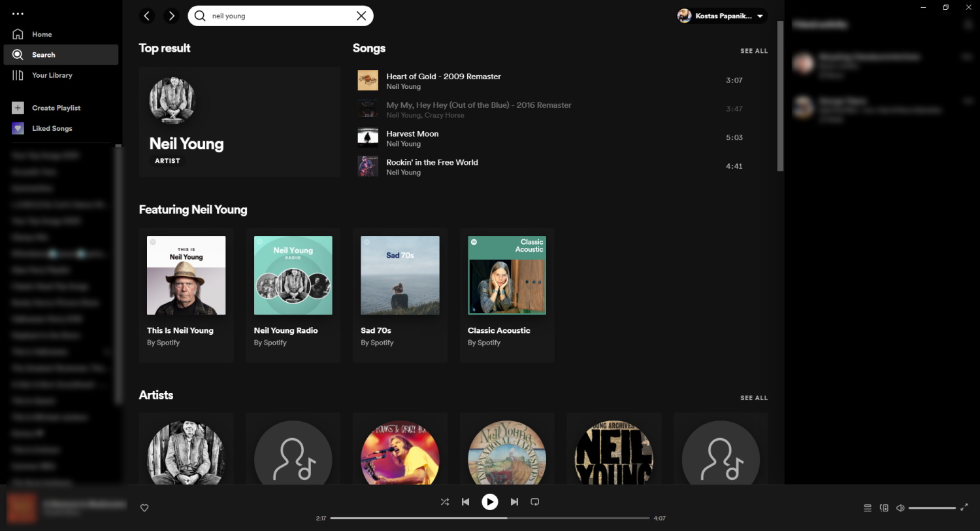Screen dimensions: 980x531
Task: Go to Home in the sidebar
Action: 61,34
